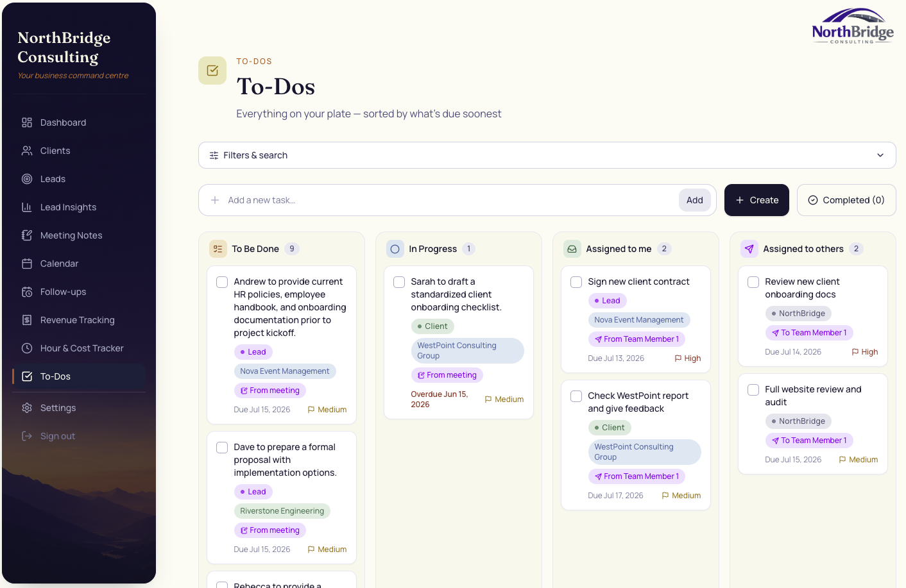
Task: Open Follow-ups from sidebar
Action: click(79, 292)
